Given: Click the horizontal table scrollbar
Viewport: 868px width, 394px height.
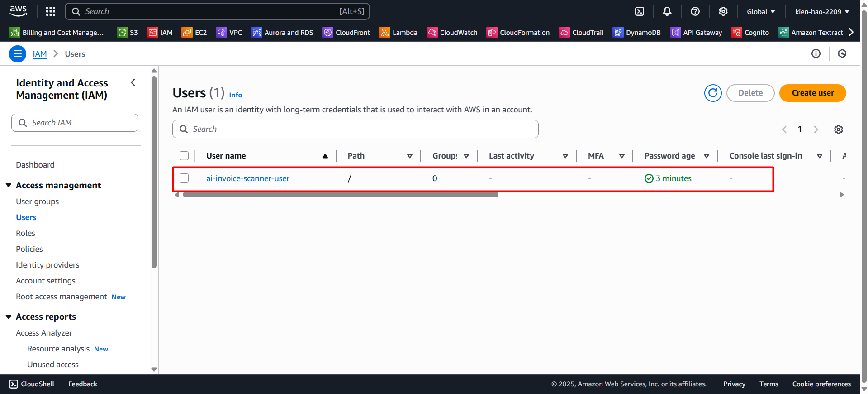Looking at the screenshot, I should coord(340,195).
